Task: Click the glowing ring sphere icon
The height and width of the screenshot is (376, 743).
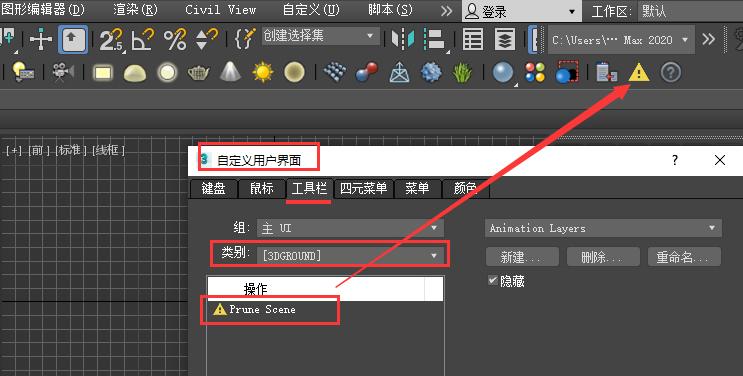Action: [x=167, y=73]
